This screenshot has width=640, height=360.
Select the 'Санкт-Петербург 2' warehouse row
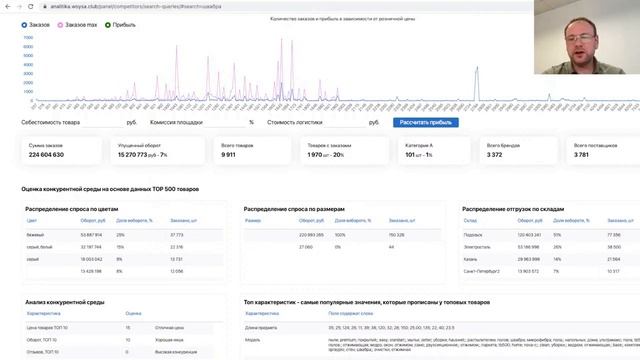551,271
